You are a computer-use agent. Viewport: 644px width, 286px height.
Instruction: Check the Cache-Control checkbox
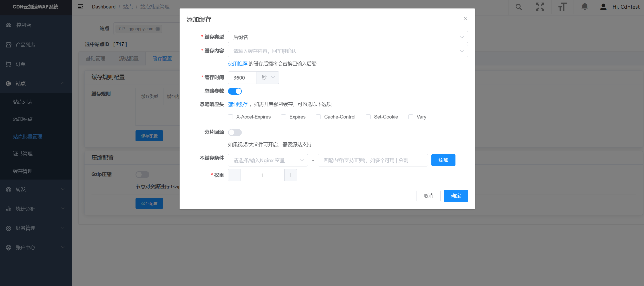click(318, 117)
